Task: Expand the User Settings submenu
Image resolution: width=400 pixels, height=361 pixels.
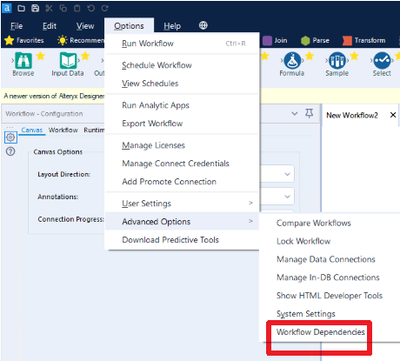Action: [x=182, y=203]
